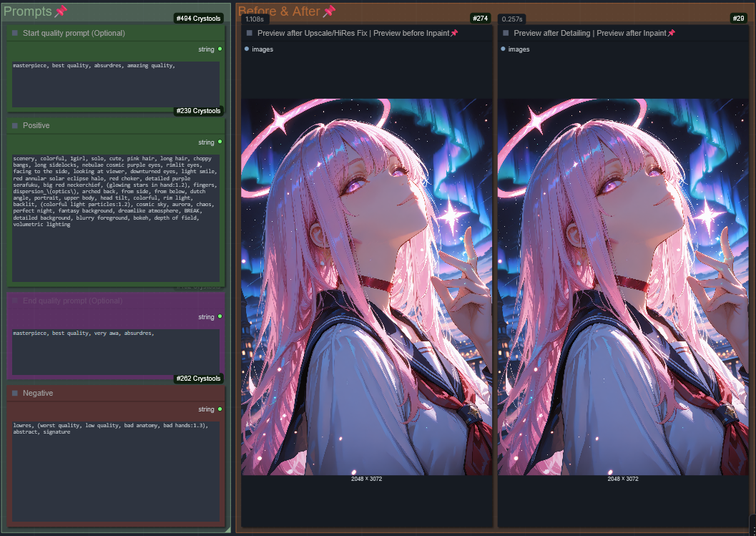Collapse the Positive prompt node

click(14, 125)
